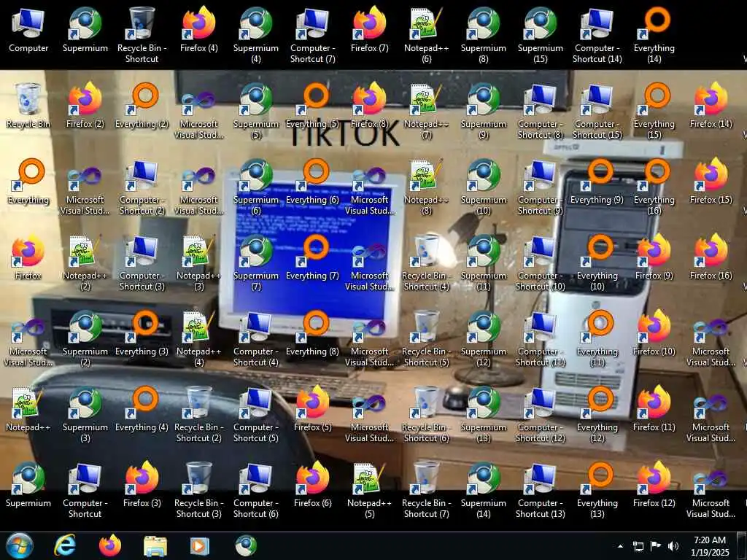The image size is (747, 560).
Task: Select Computer - Shortcut (13) icon
Action: point(541,490)
